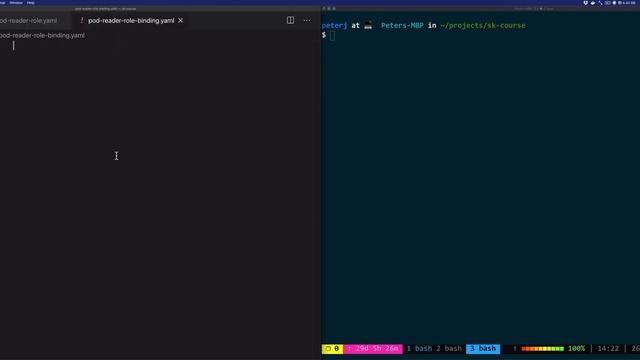Close the pod-reader-role-binding.yaml tab
640x360 pixels.
[180, 20]
